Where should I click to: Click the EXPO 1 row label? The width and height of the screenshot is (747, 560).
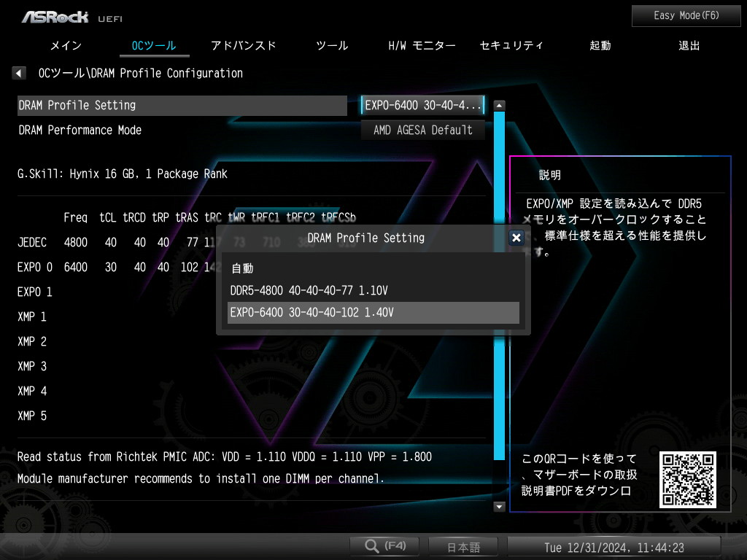click(35, 292)
